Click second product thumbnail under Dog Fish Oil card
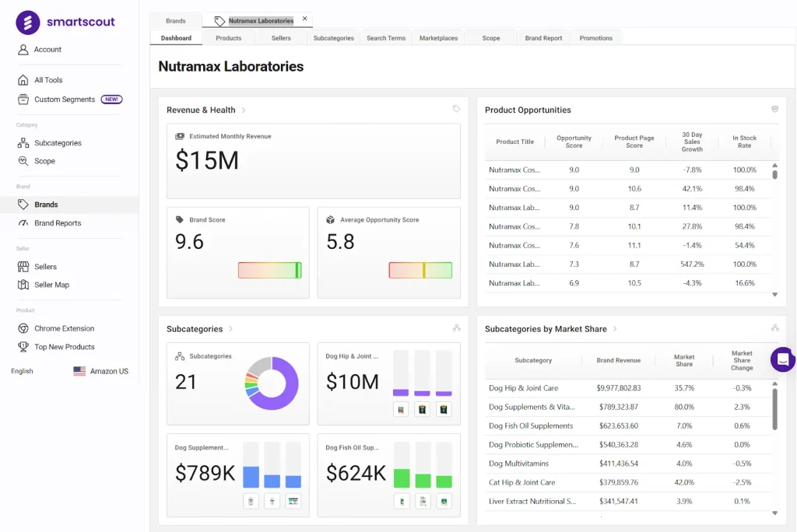Image resolution: width=797 pixels, height=532 pixels. tap(423, 502)
